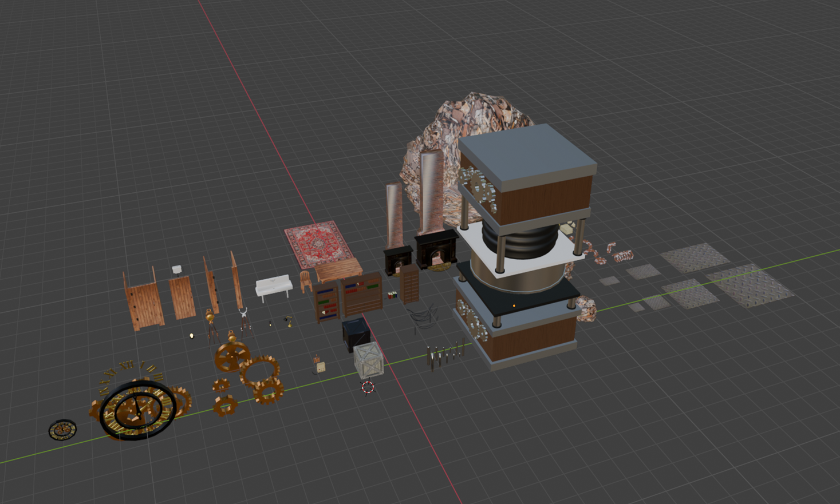Screen dimensions: 840x504
Task: Select the small clock face at far left
Action: point(62,429)
